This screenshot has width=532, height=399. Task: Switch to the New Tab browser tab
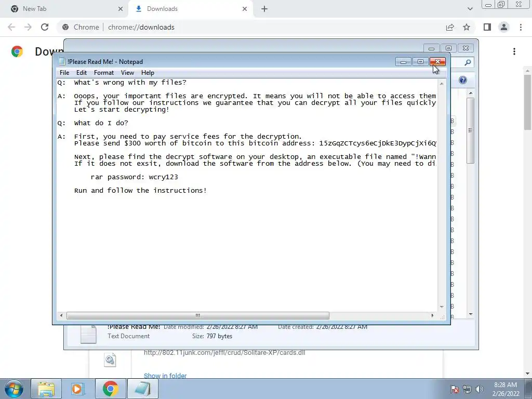tap(64, 9)
